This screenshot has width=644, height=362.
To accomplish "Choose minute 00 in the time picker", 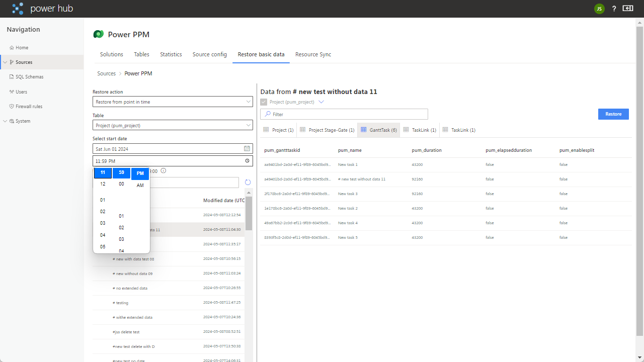I will (121, 184).
